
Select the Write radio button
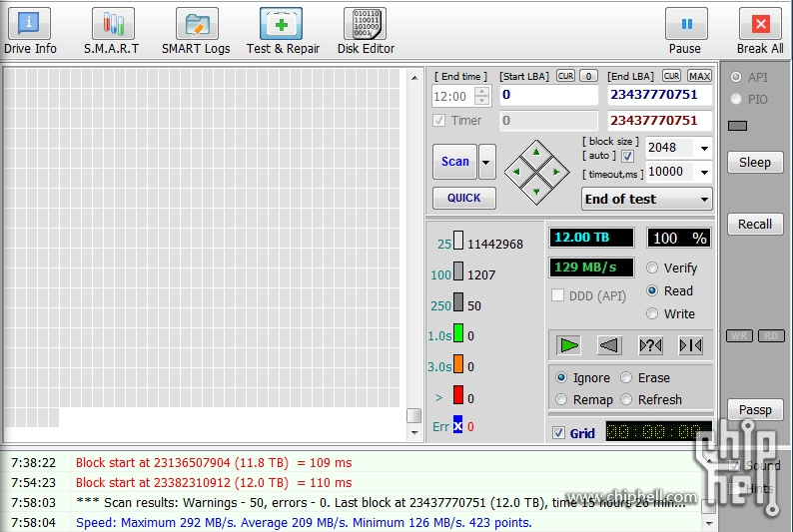[x=652, y=313]
